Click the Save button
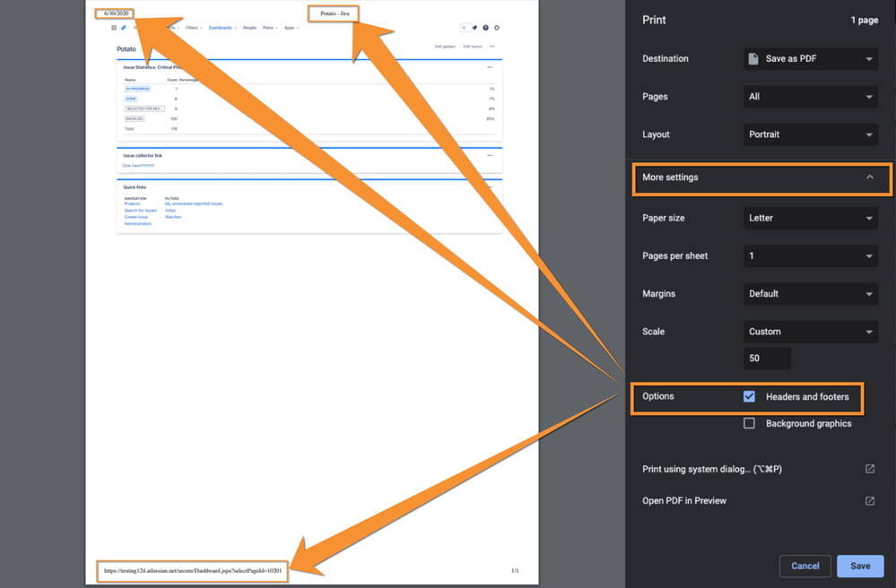Image resolution: width=896 pixels, height=588 pixels. pos(860,566)
